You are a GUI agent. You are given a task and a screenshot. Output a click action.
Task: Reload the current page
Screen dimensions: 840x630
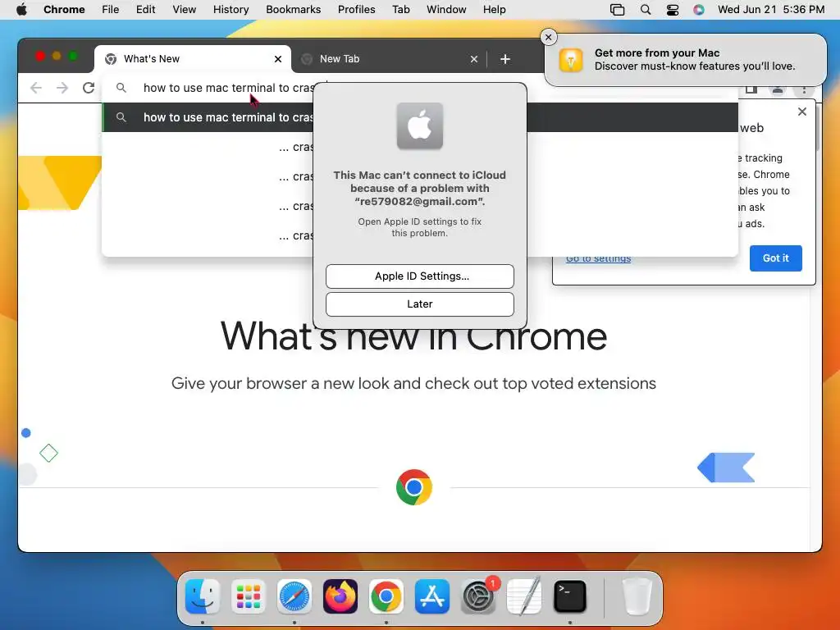click(89, 88)
